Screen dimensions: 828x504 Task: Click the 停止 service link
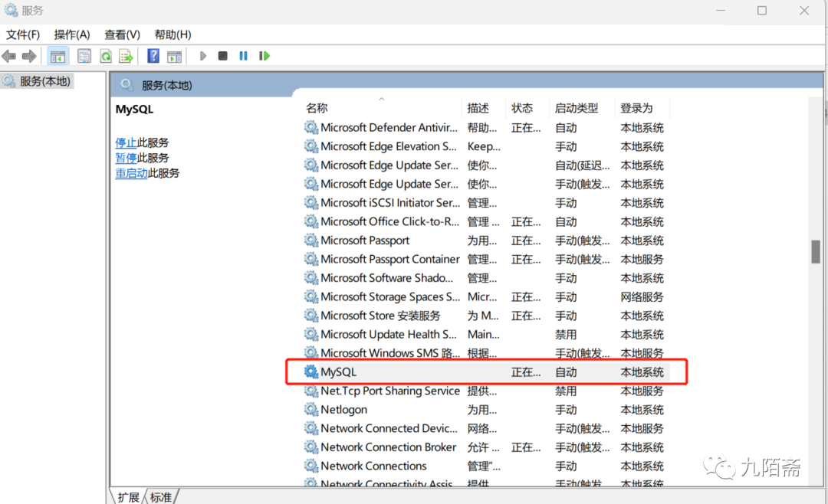coord(127,142)
